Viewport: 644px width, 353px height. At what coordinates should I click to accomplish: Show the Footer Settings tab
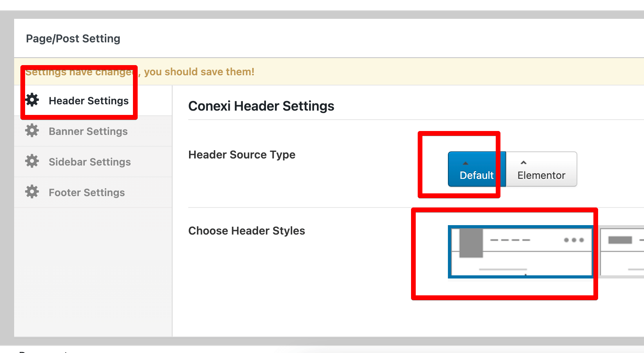tap(87, 193)
